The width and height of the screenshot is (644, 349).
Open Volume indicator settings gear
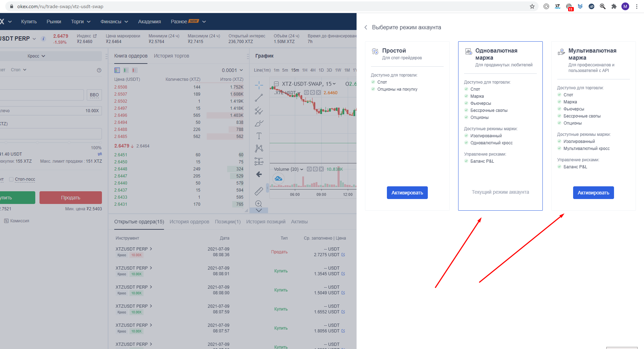[315, 169]
